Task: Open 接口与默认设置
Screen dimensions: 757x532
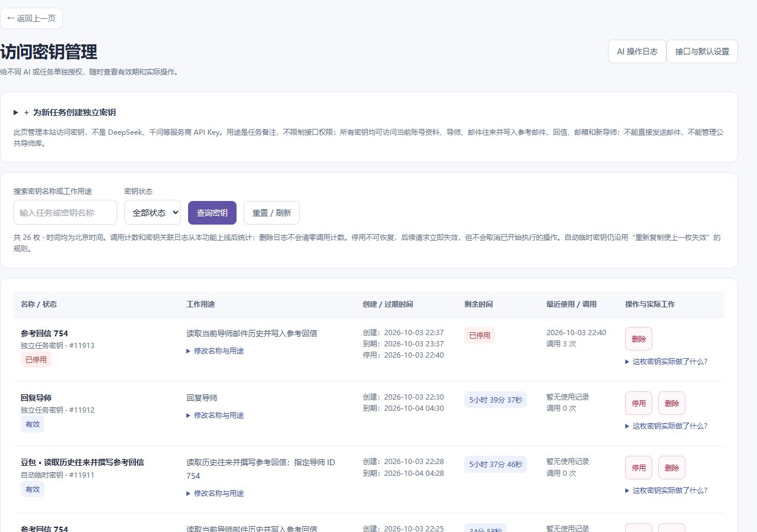Action: (x=702, y=51)
